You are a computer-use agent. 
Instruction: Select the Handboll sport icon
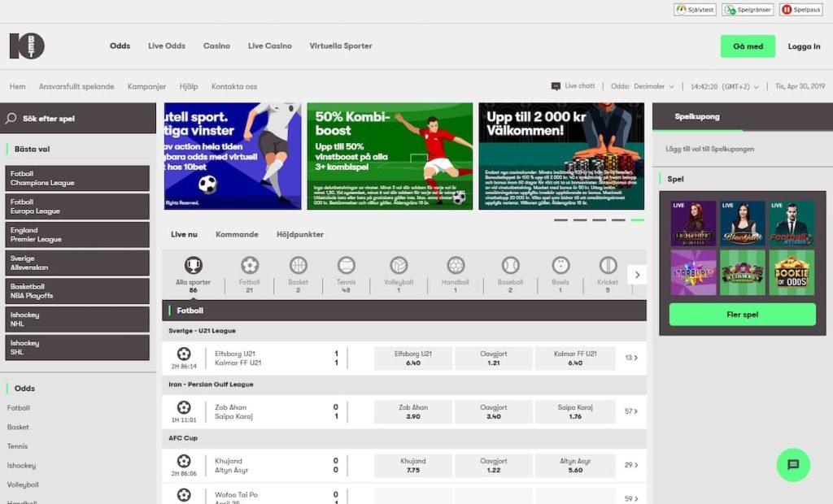click(456, 266)
